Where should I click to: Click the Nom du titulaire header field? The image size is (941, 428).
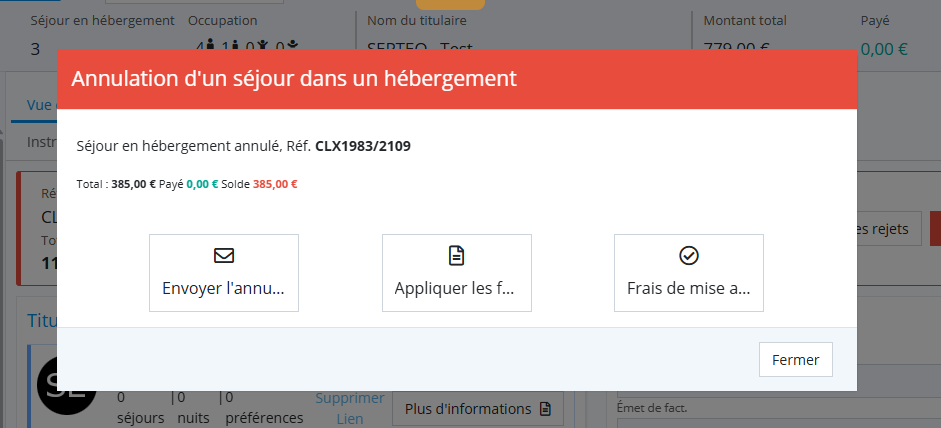tap(417, 20)
